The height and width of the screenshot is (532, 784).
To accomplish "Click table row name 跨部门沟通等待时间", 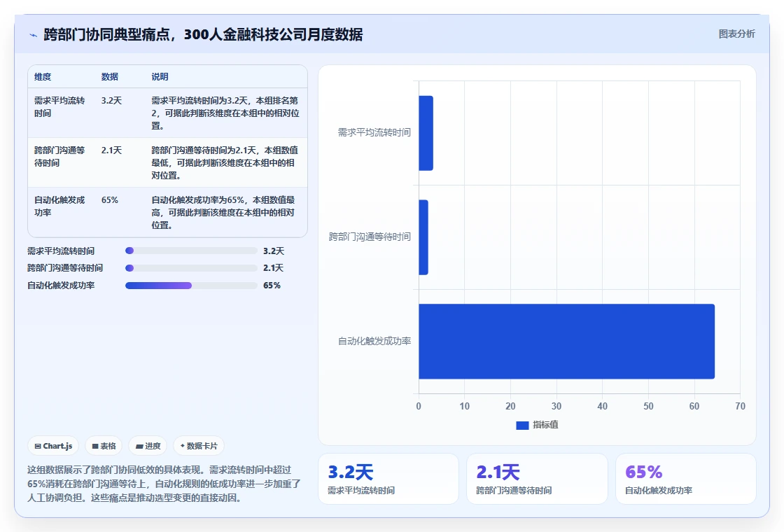I will pyautogui.click(x=59, y=157).
